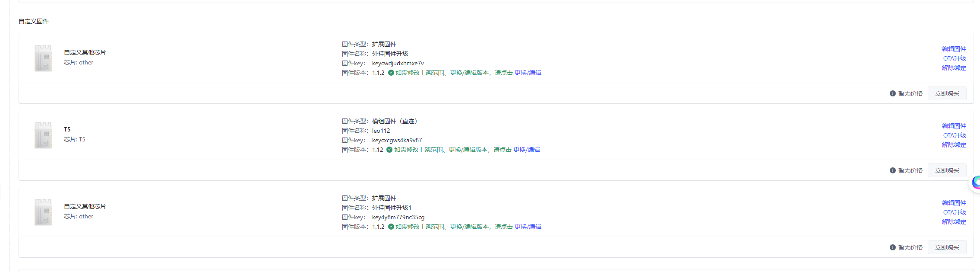This screenshot has height=272, width=980.
Task: Click 立即购买 in T5 card
Action: point(947,170)
